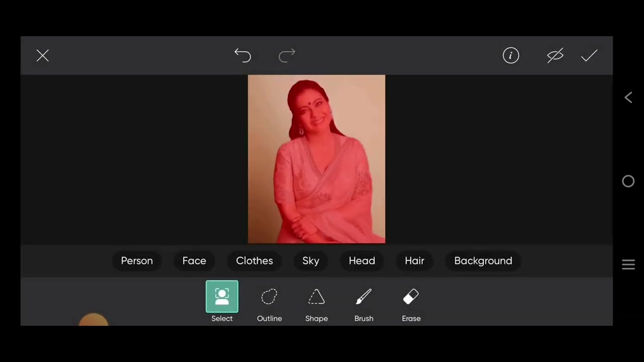Screen dimensions: 644x362
Task: Tap the Android home circle button
Action: point(628,182)
